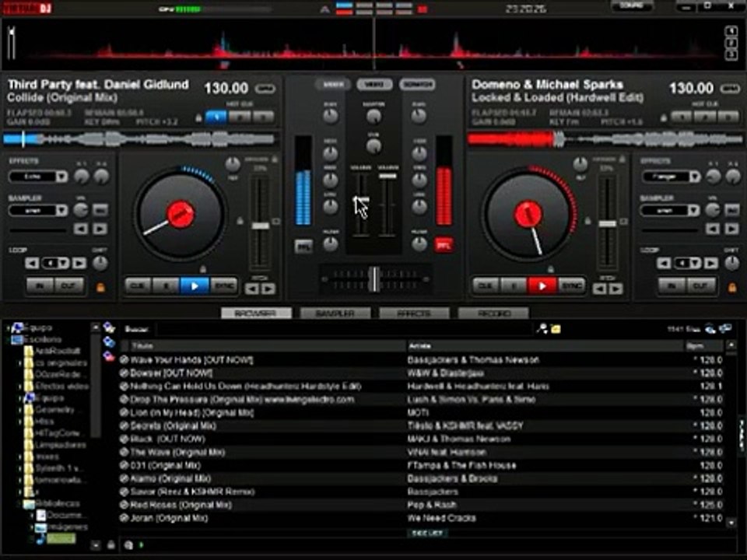
Task: Expand the Geometry folder arrow
Action: click(20, 410)
